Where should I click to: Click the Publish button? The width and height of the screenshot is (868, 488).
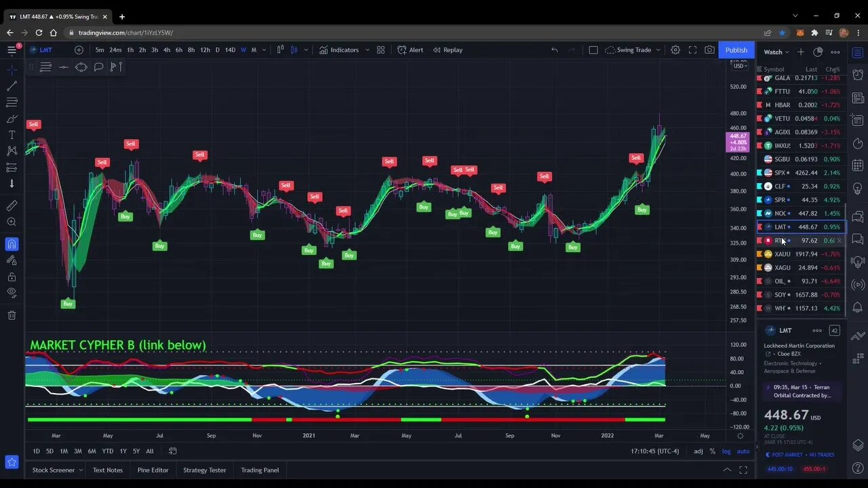(736, 49)
